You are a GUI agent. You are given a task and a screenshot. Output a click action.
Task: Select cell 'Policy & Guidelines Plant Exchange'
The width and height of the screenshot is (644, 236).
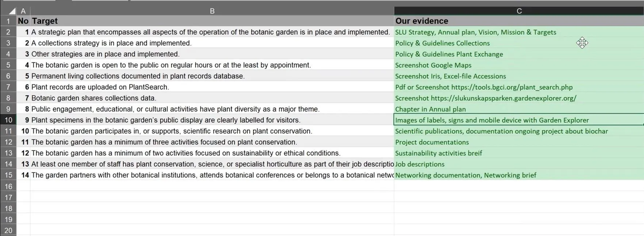point(519,54)
